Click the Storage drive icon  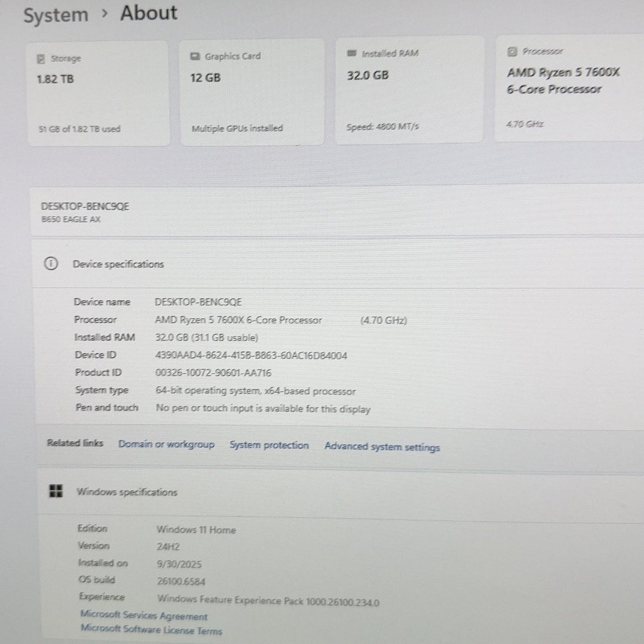pyautogui.click(x=41, y=59)
